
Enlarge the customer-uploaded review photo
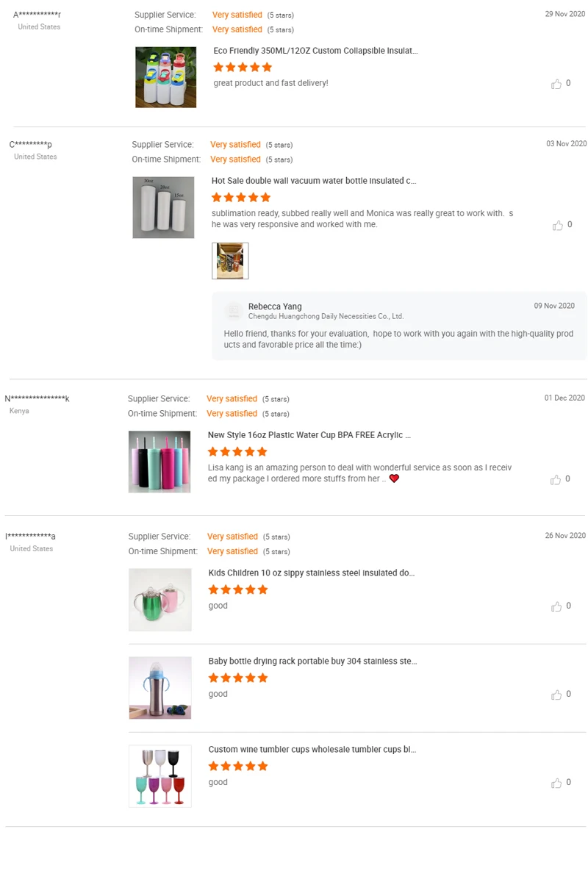230,261
